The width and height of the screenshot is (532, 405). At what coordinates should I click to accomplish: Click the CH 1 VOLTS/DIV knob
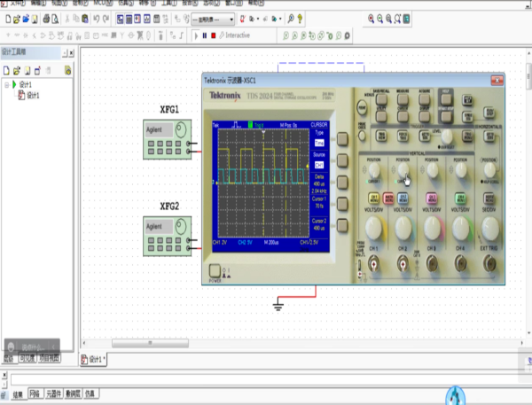tap(373, 228)
